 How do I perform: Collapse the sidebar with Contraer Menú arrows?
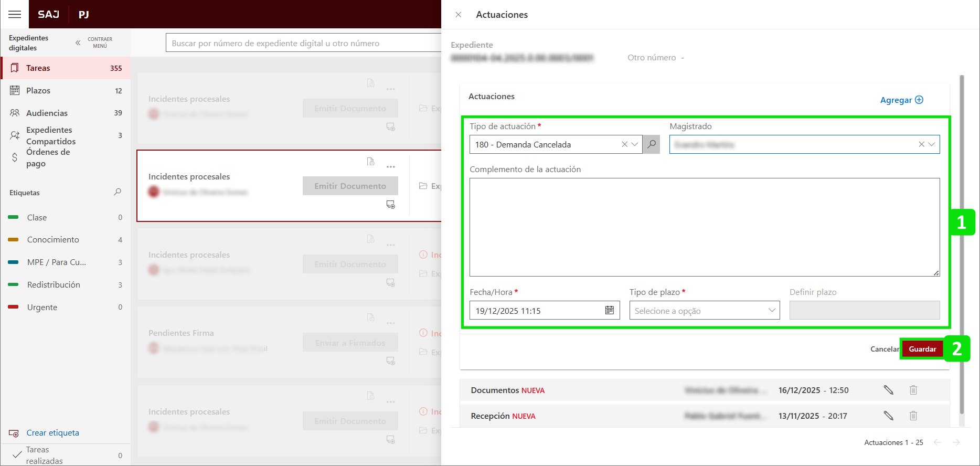pyautogui.click(x=78, y=43)
